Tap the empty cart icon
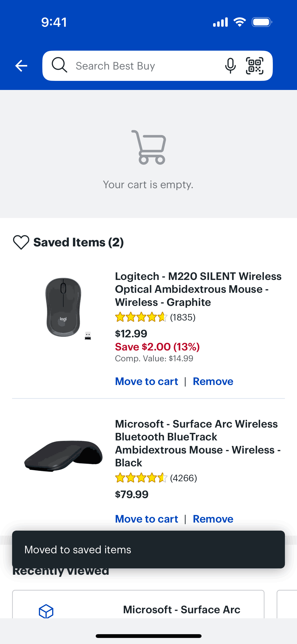Screen dimensions: 297x644 point(149,147)
